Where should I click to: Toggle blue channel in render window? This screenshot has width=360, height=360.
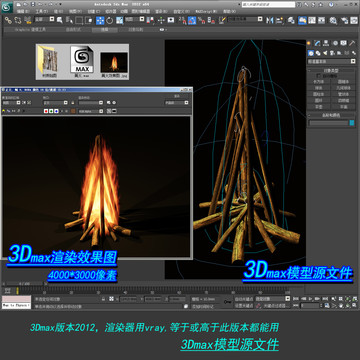click(x=56, y=111)
